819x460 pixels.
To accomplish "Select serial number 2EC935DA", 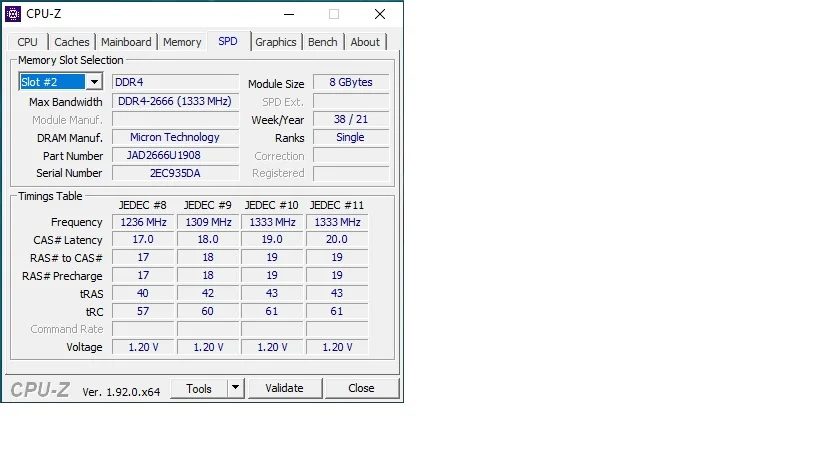I will pos(175,173).
